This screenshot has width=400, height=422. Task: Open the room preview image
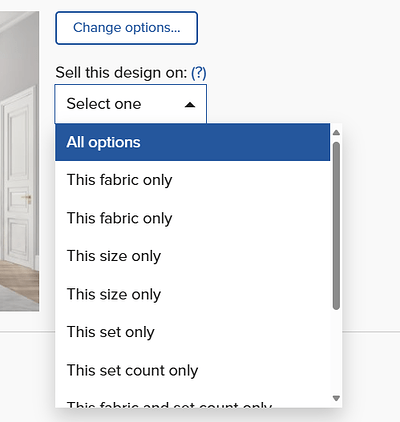click(x=19, y=161)
